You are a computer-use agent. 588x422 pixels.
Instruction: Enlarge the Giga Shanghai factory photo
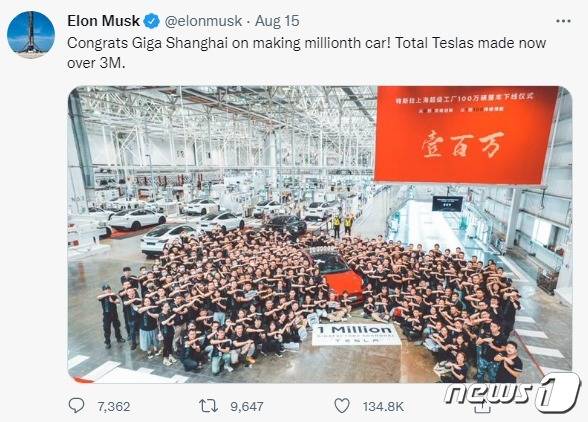pos(320,234)
